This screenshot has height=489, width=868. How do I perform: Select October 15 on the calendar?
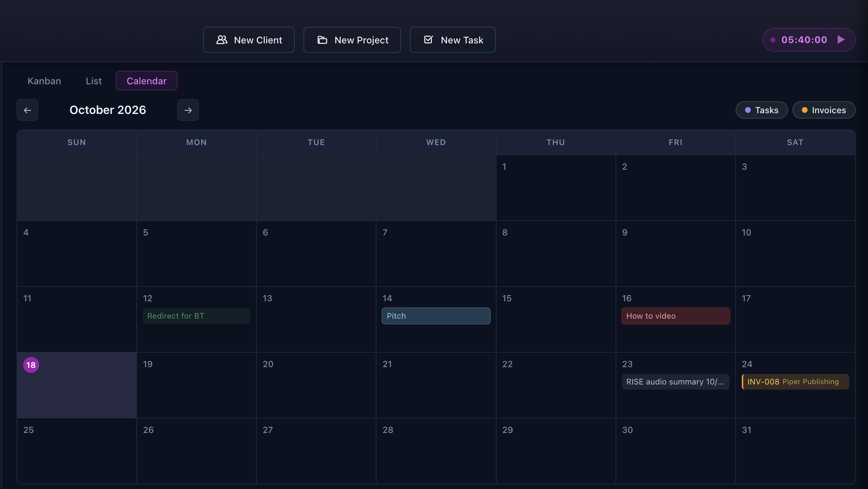coord(556,319)
